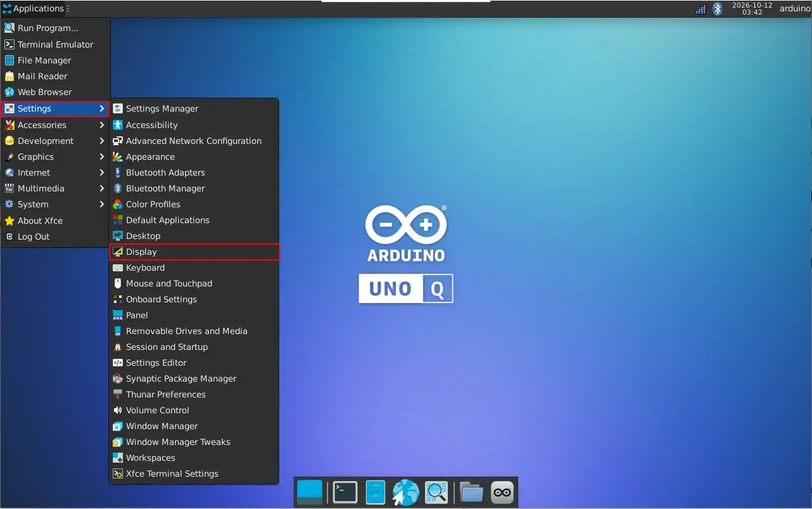Open Advanced Network Configuration
The width and height of the screenshot is (812, 509).
point(194,141)
